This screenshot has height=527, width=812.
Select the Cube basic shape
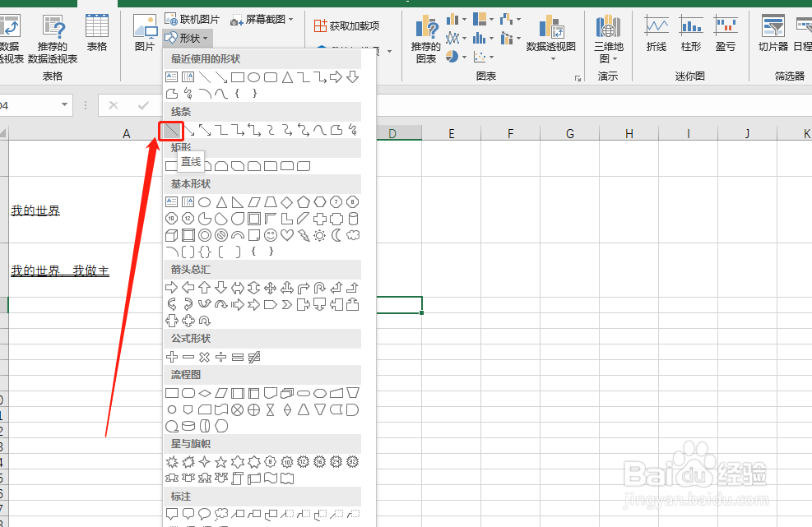[x=171, y=235]
